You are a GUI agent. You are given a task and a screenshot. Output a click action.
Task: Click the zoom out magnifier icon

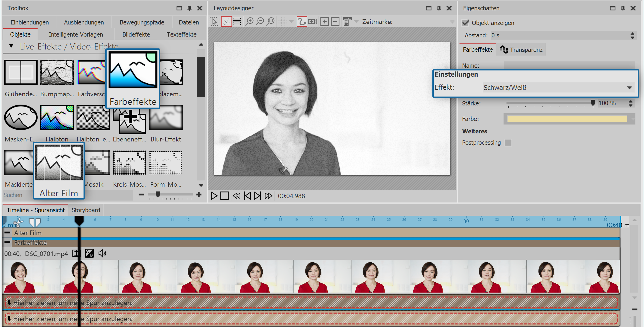point(260,22)
